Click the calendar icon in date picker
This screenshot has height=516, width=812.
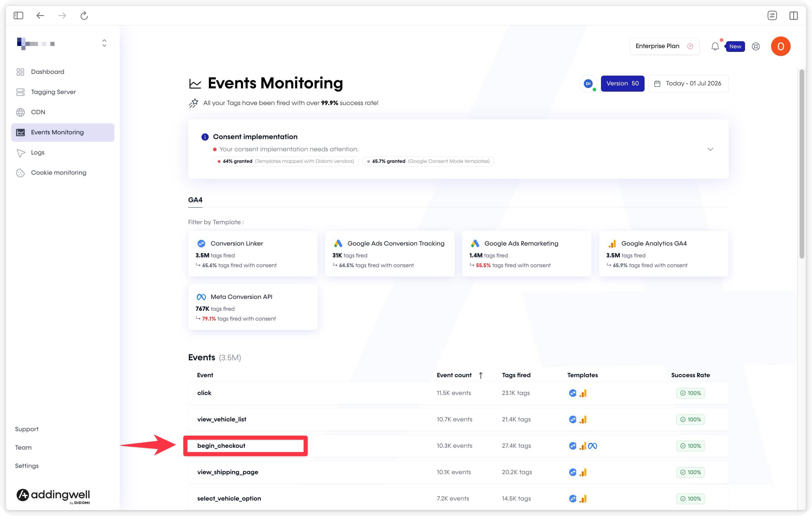tap(657, 83)
